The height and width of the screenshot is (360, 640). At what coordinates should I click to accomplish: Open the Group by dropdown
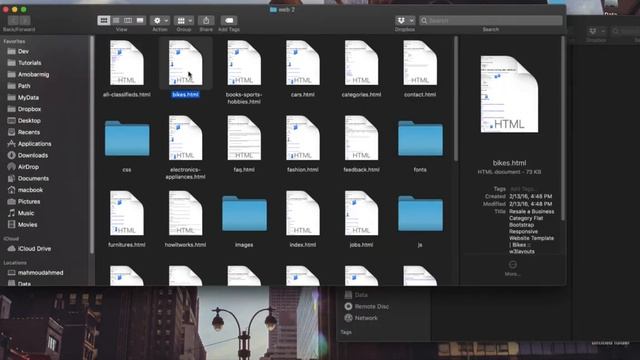tap(184, 20)
